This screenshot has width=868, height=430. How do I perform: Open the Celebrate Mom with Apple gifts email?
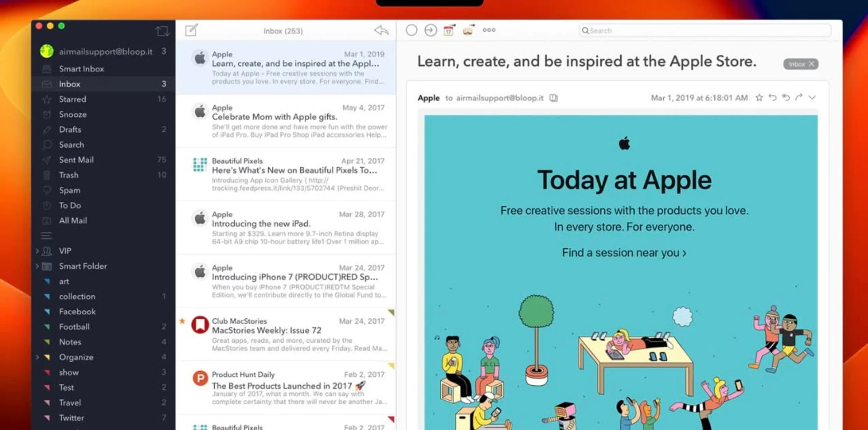pyautogui.click(x=286, y=121)
